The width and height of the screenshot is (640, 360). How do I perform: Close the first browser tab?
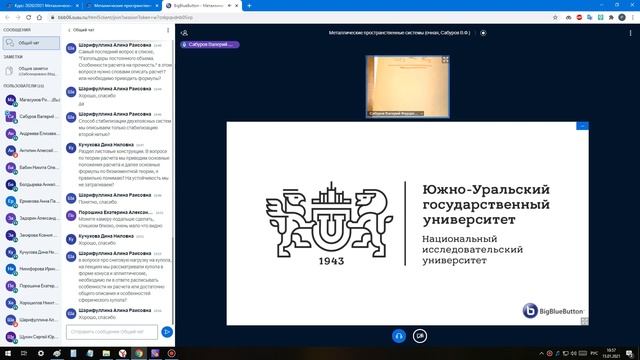(x=78, y=6)
